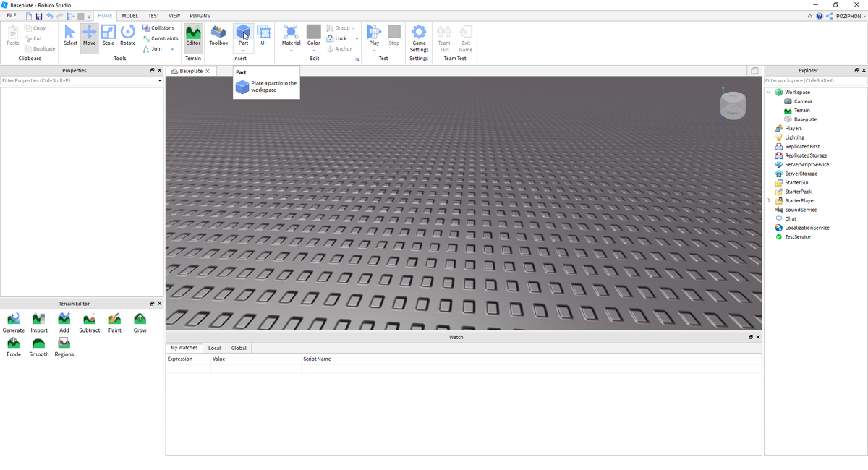Open the Color dropdown arrow
868x470 pixels.
313,50
